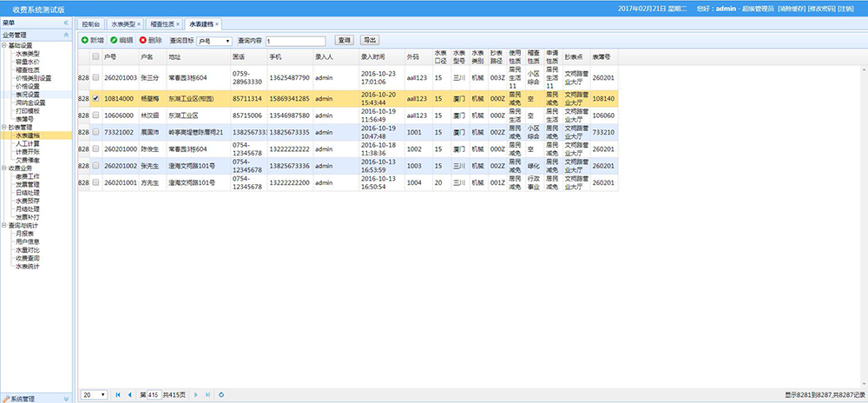Click the green 新增 add icon

tap(85, 41)
